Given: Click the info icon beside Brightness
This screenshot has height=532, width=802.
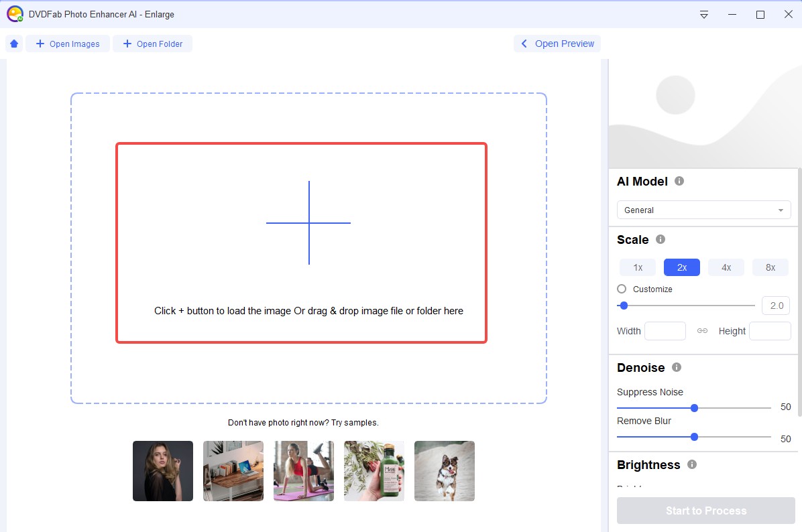Looking at the screenshot, I should pyautogui.click(x=691, y=464).
